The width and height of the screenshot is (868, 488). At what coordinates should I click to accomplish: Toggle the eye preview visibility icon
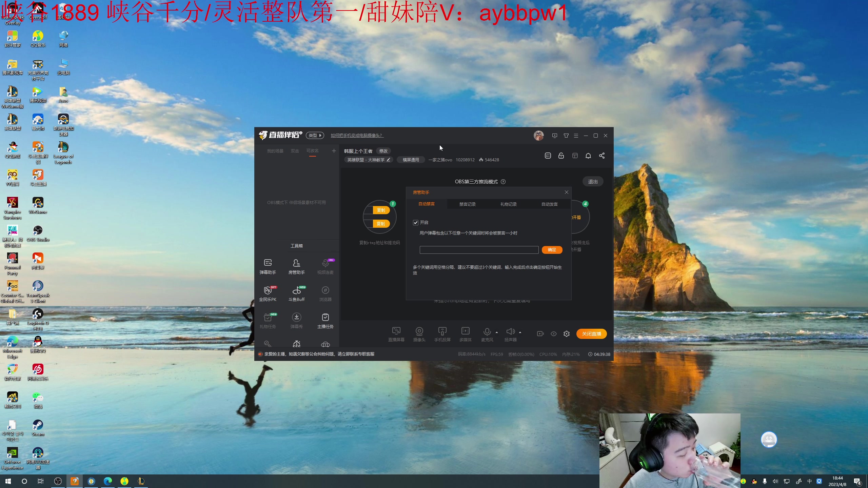[554, 334]
